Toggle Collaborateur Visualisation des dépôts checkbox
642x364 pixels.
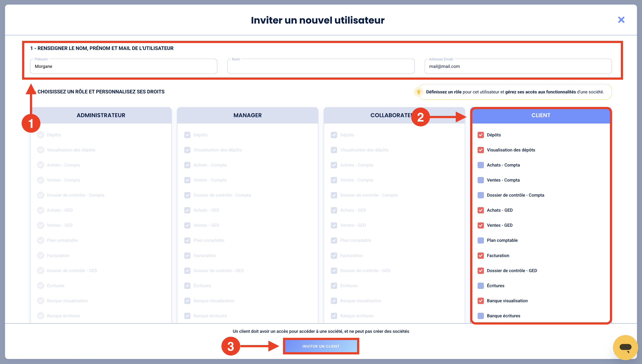[x=334, y=150]
